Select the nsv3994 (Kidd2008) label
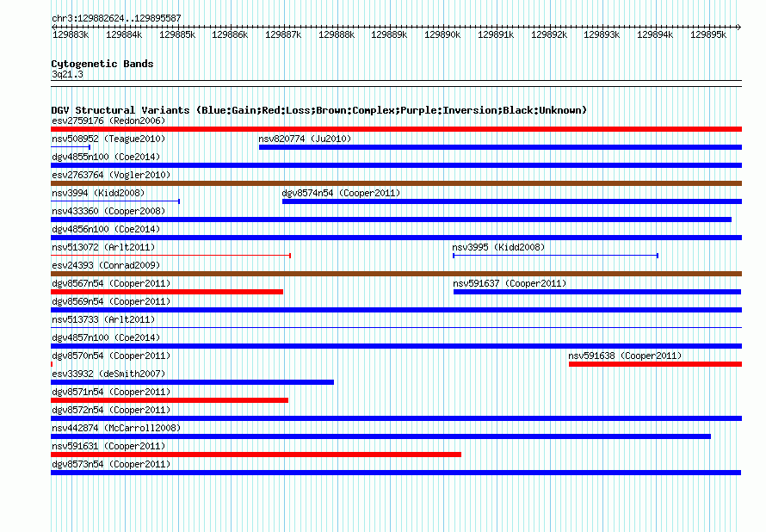 point(98,193)
